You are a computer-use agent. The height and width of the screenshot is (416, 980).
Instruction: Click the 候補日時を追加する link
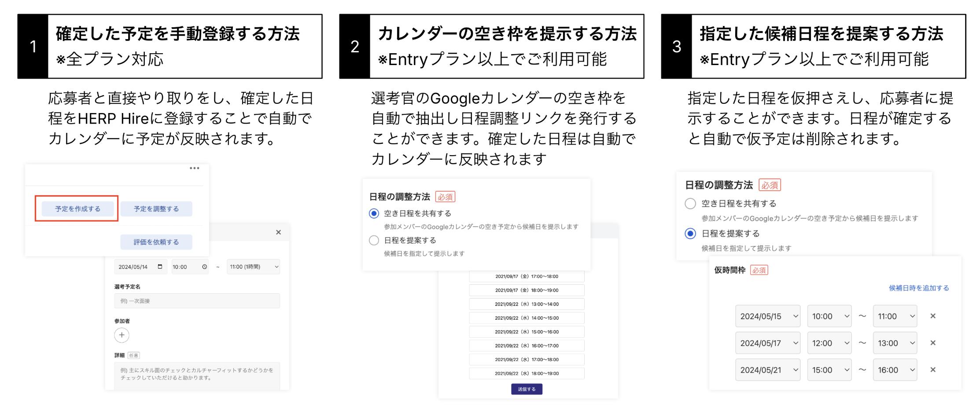919,288
